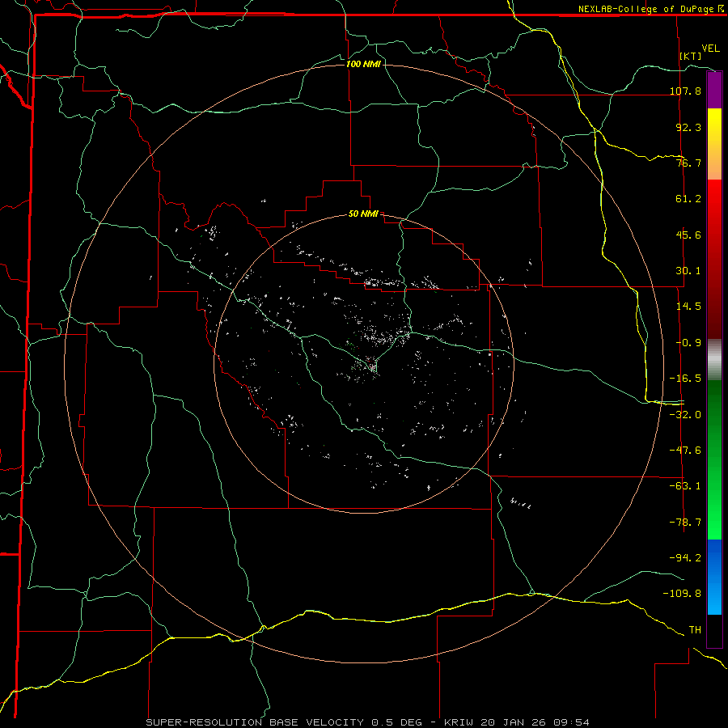Click the 30.1 velocity legend value
This screenshot has height=728, width=728.
click(688, 271)
